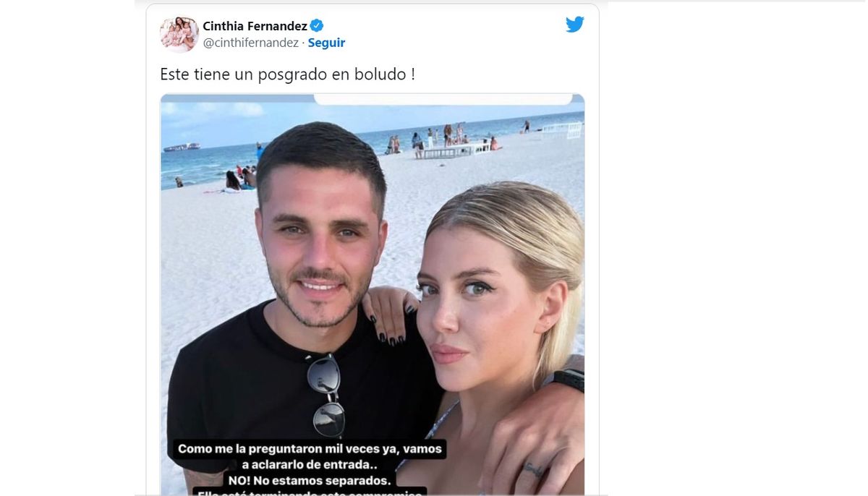Click the sunglasses hanging on the black shirt
Image resolution: width=868 pixels, height=496 pixels.
tap(326, 395)
